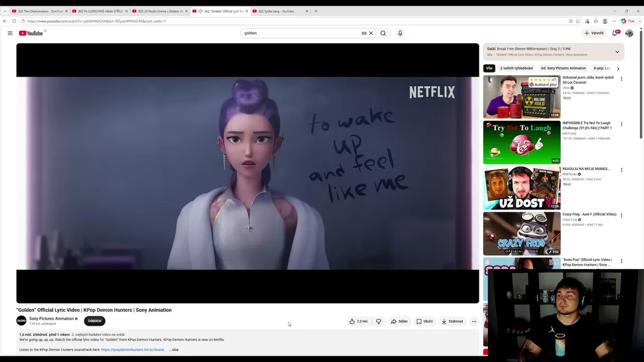Open UŽ DOST memes video thumbnail
Viewport: 644px width, 362px height.
pyautogui.click(x=522, y=188)
